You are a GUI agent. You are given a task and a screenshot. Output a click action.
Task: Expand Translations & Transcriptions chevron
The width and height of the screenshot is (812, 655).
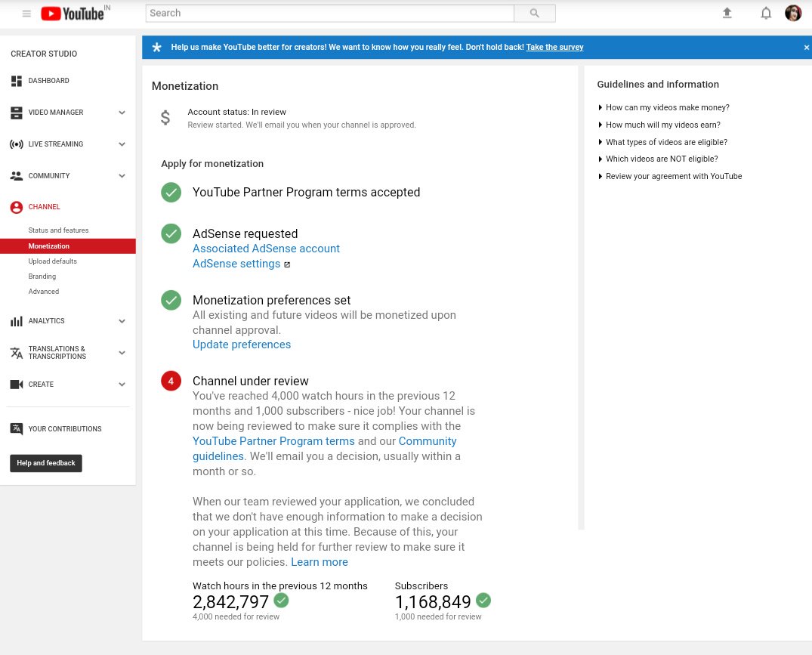[x=122, y=353]
